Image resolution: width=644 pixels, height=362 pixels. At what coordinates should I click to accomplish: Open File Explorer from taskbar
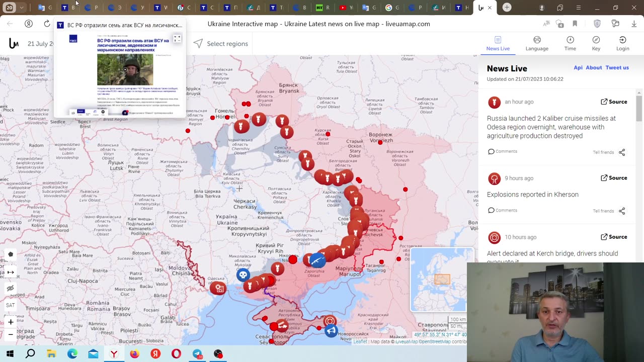pyautogui.click(x=51, y=354)
